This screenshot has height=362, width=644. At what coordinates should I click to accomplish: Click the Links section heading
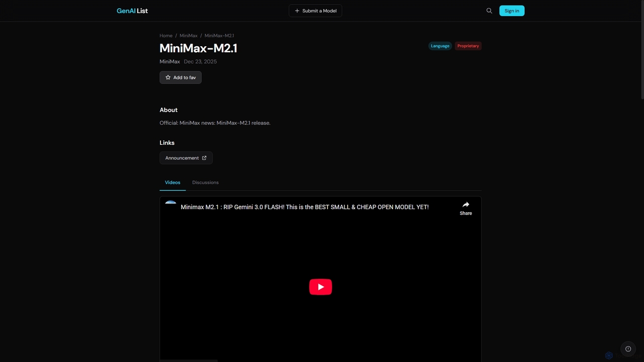(x=167, y=143)
